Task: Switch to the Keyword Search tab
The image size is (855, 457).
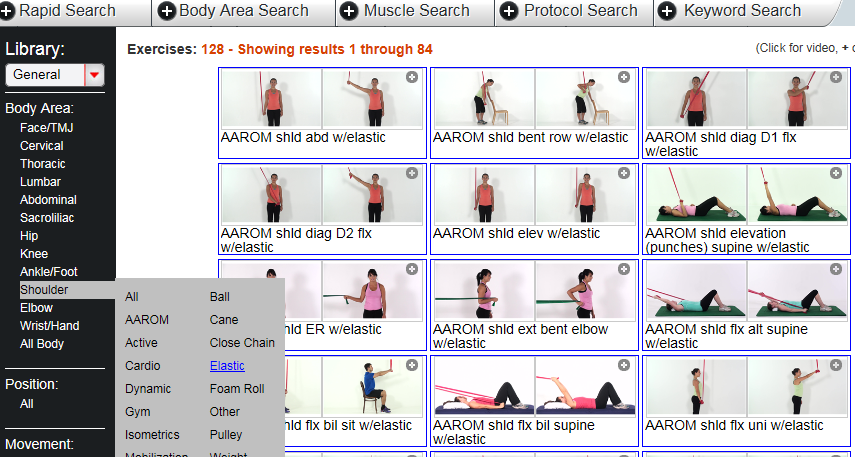Action: (x=742, y=11)
